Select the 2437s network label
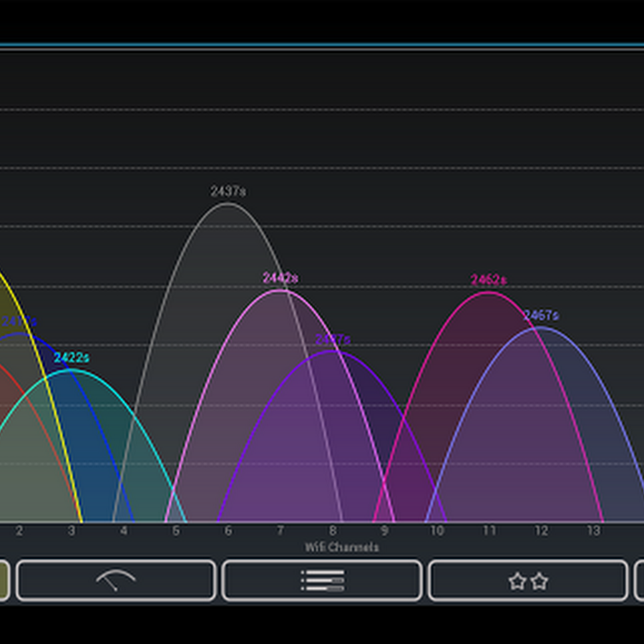The image size is (644, 644). coord(228,191)
